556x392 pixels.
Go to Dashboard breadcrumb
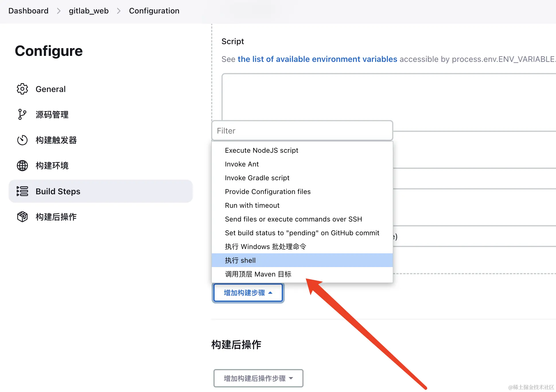[x=28, y=11]
